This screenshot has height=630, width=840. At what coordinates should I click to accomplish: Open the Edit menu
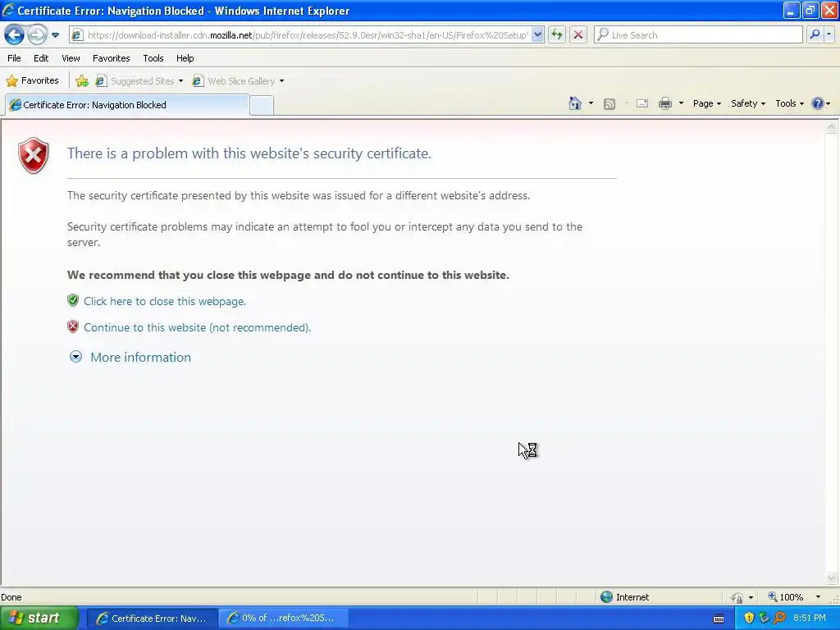[x=41, y=58]
